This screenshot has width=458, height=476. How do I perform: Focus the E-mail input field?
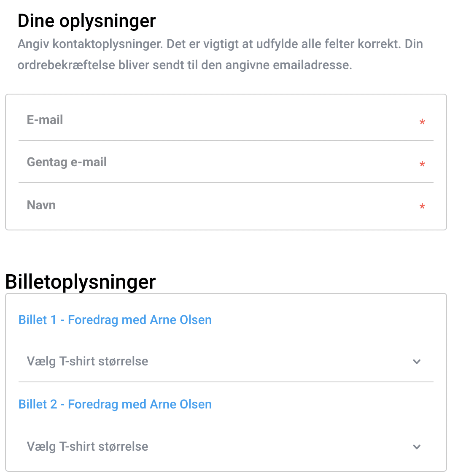[226, 120]
